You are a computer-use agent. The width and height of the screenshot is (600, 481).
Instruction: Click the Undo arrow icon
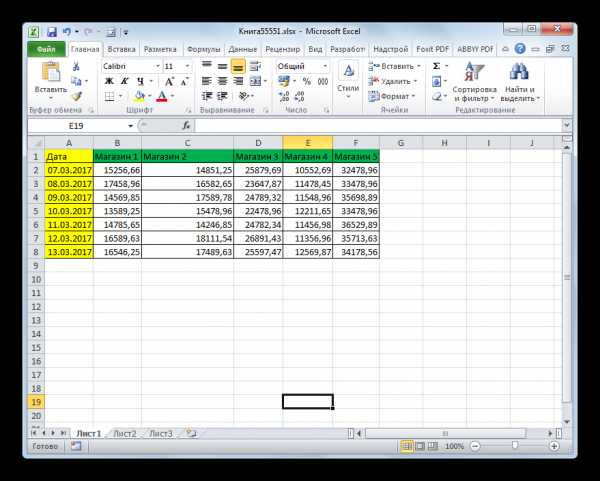[x=67, y=32]
